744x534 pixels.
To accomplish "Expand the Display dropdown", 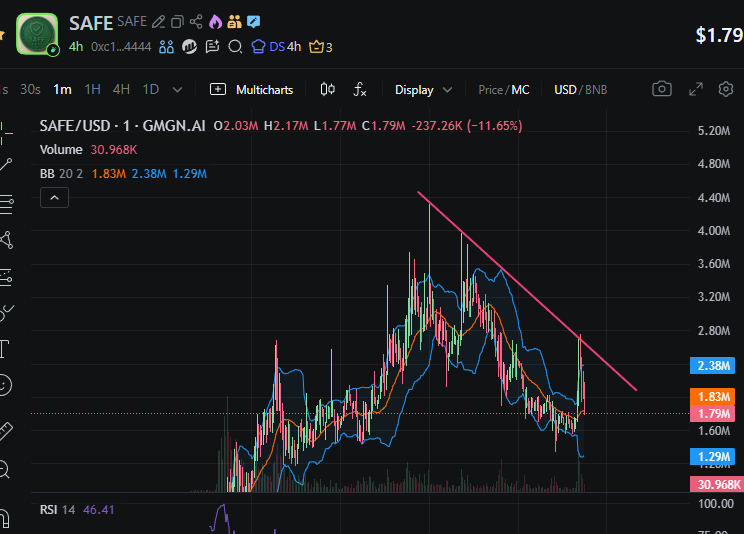I will [423, 89].
